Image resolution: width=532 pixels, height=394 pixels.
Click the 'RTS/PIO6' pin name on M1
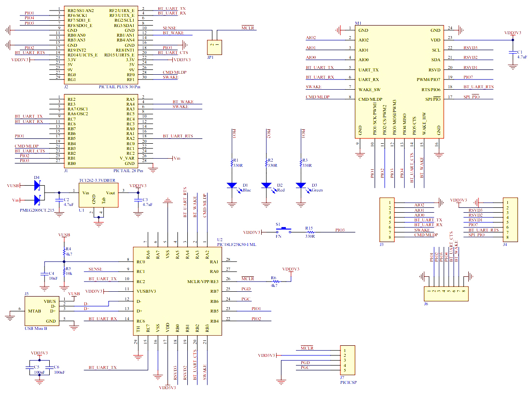pyautogui.click(x=431, y=90)
